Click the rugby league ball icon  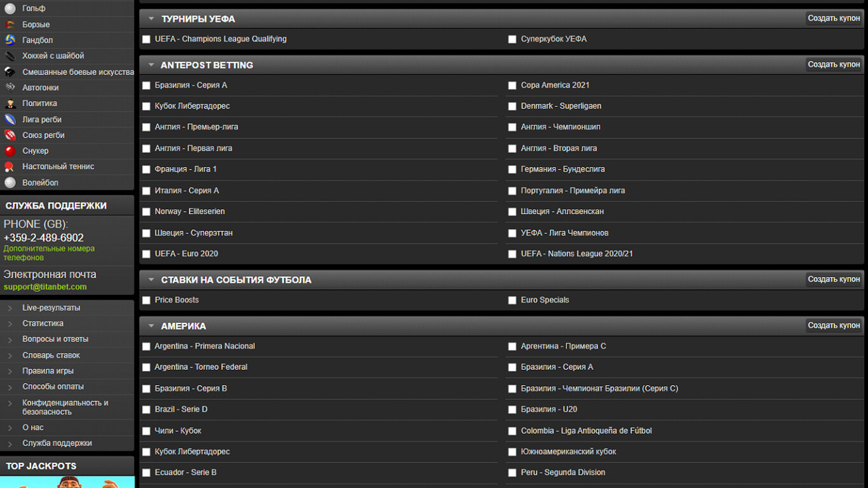(x=10, y=119)
